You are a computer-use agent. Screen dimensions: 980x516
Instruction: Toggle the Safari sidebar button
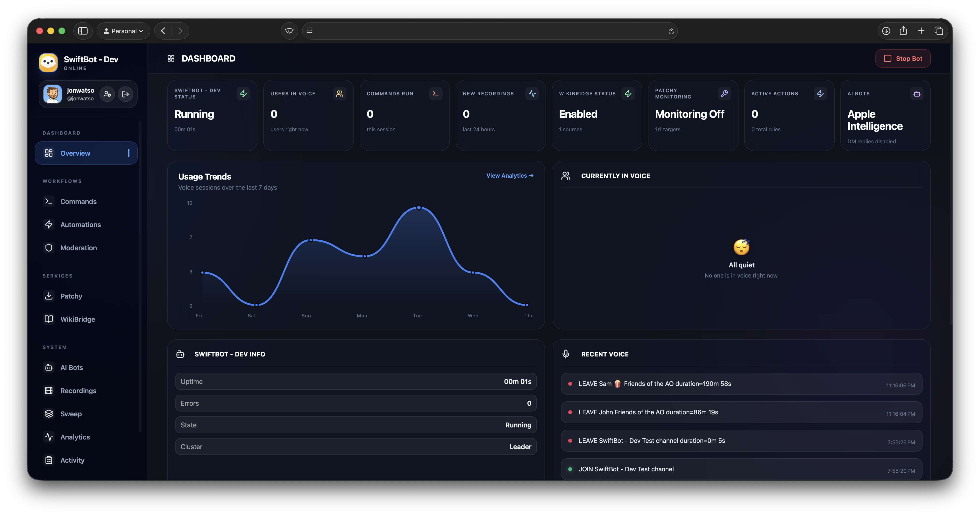[83, 31]
